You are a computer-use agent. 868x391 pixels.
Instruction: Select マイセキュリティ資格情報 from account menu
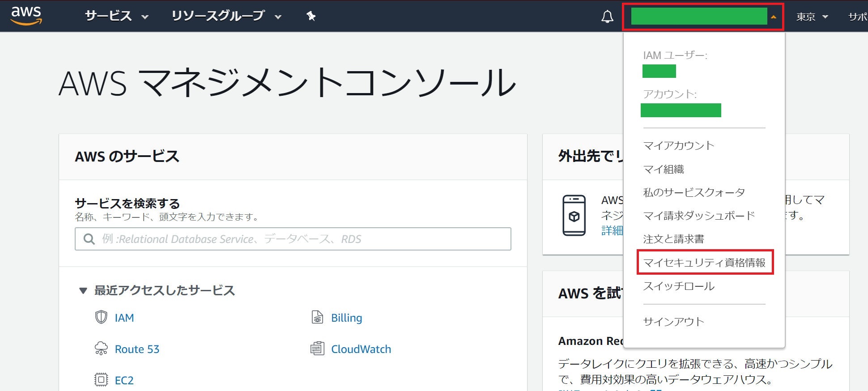coord(704,263)
